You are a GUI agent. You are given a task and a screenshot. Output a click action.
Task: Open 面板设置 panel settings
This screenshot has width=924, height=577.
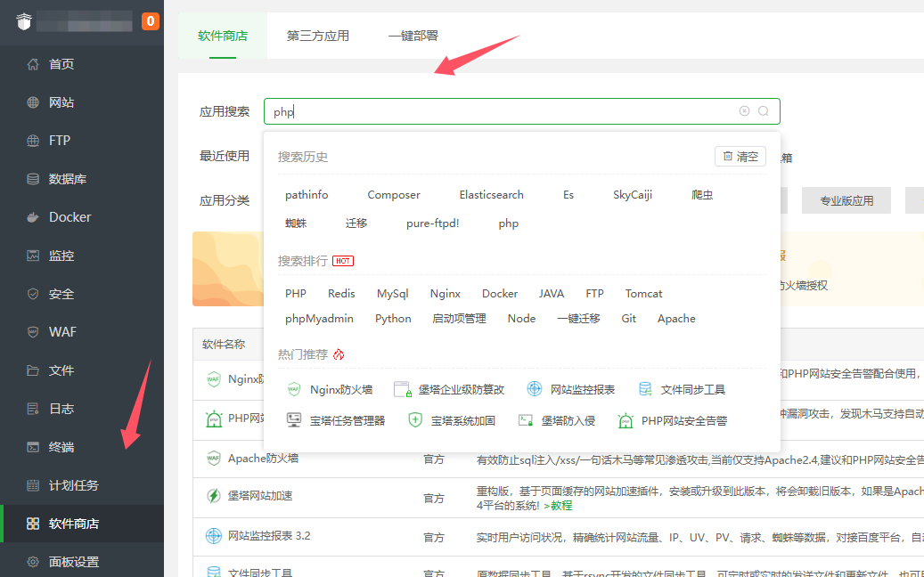coord(73,562)
